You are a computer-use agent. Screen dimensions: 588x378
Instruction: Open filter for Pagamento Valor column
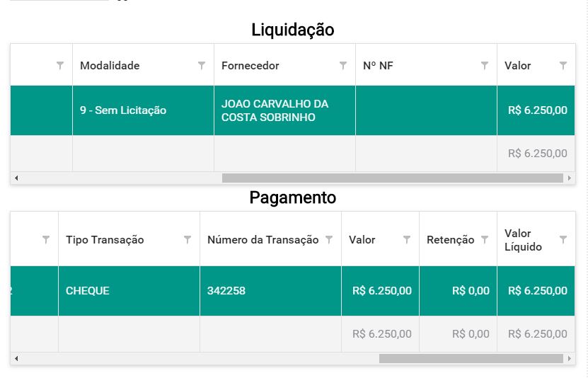[406, 240]
